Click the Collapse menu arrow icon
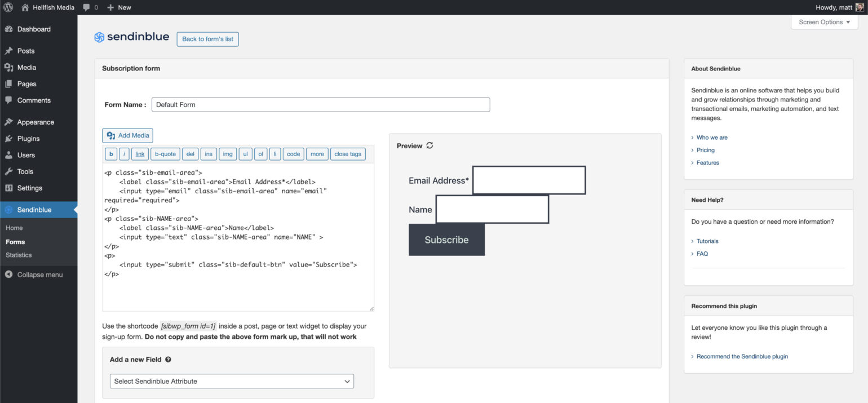868x403 pixels. point(8,274)
